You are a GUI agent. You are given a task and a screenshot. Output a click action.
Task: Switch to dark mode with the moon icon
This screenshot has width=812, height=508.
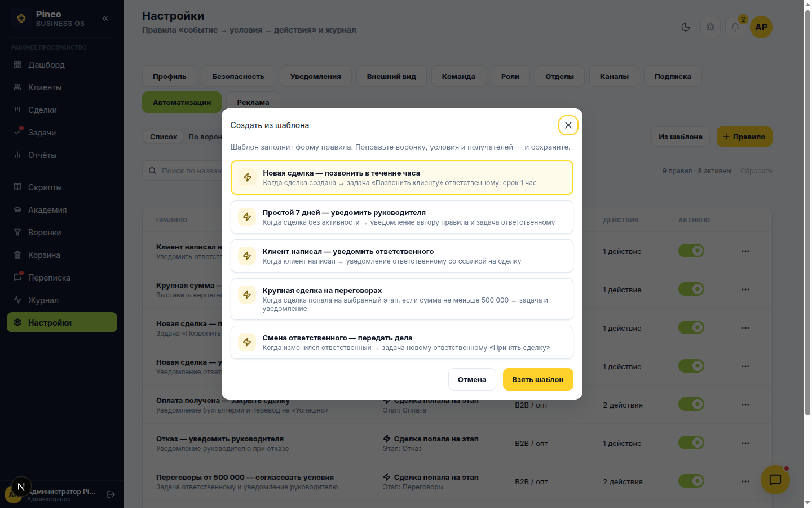tap(686, 27)
